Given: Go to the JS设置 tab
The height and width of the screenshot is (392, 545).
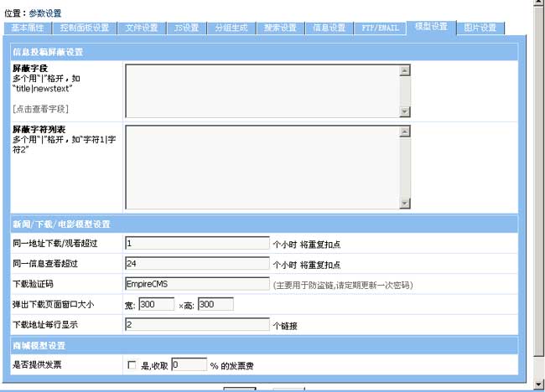Looking at the screenshot, I should pyautogui.click(x=186, y=28).
